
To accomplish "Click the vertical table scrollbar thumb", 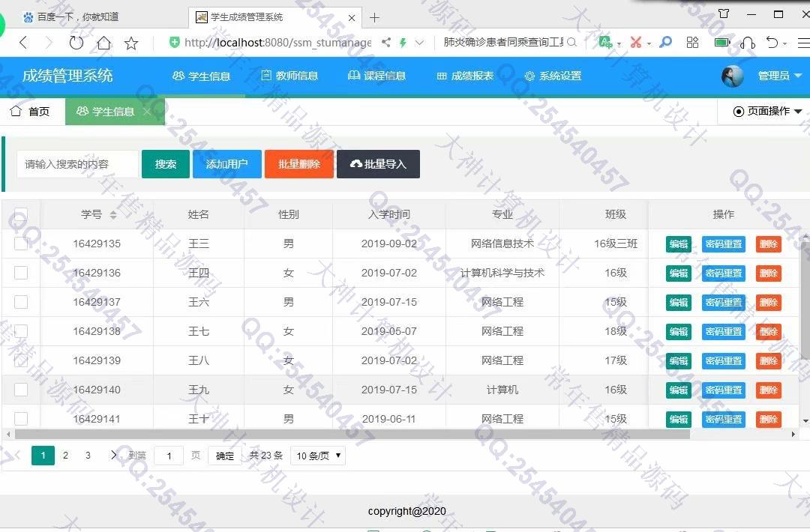I will pos(805,299).
